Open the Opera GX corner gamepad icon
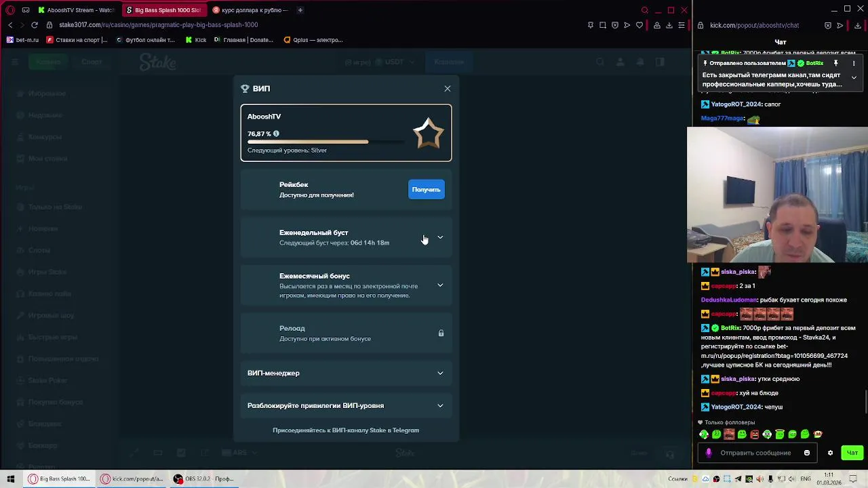 tap(26, 10)
